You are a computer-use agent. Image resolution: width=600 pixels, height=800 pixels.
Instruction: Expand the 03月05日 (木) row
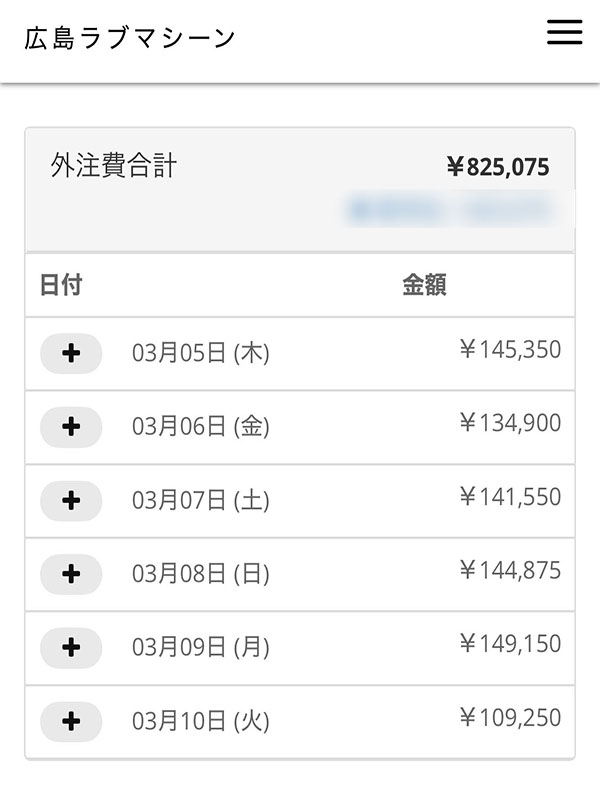pyautogui.click(x=71, y=353)
